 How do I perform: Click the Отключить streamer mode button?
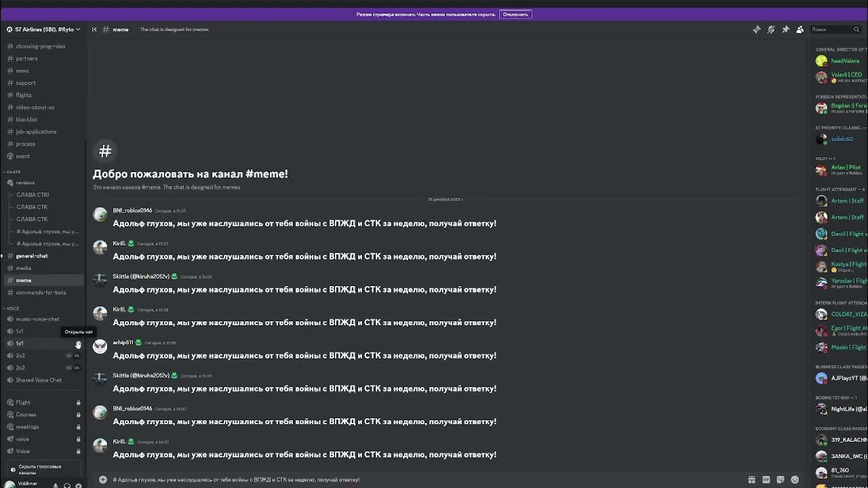[515, 14]
